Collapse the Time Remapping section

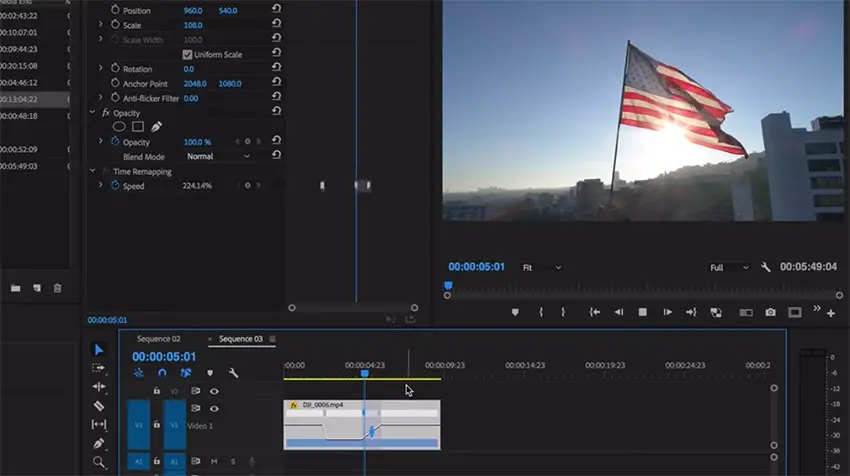coord(92,171)
